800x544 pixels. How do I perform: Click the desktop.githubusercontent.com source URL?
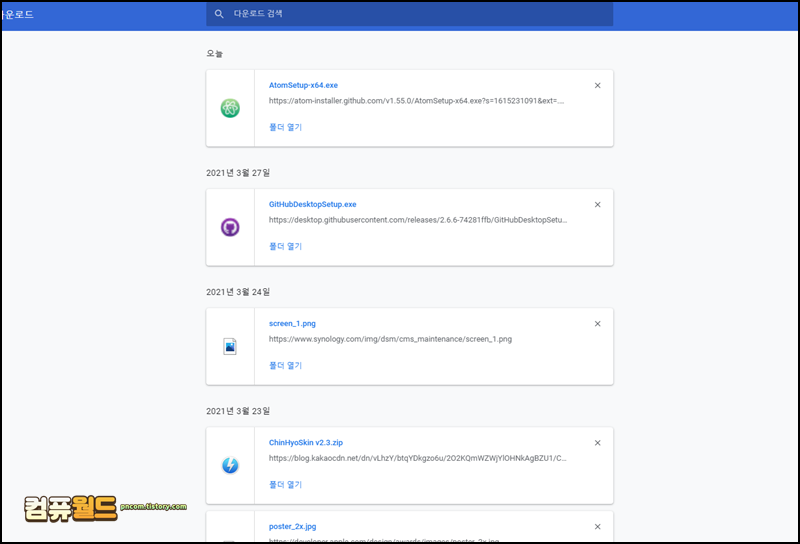pos(418,220)
